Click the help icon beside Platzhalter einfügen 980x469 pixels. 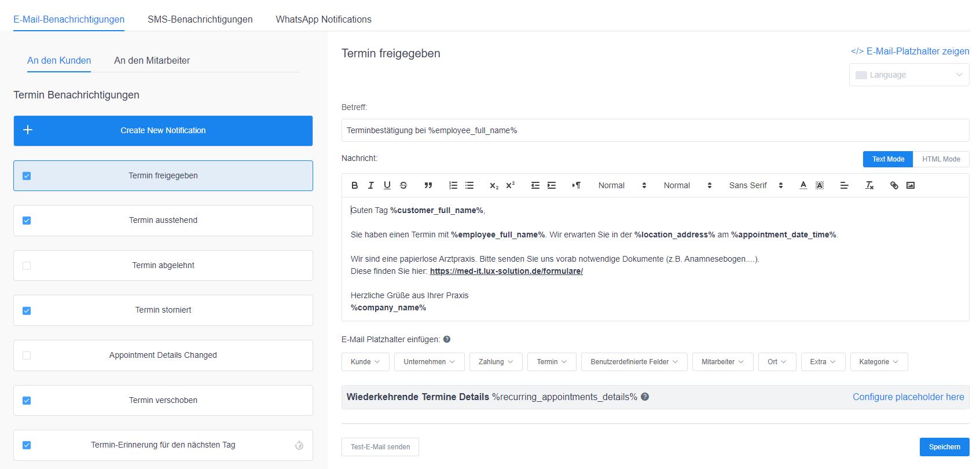tap(447, 339)
